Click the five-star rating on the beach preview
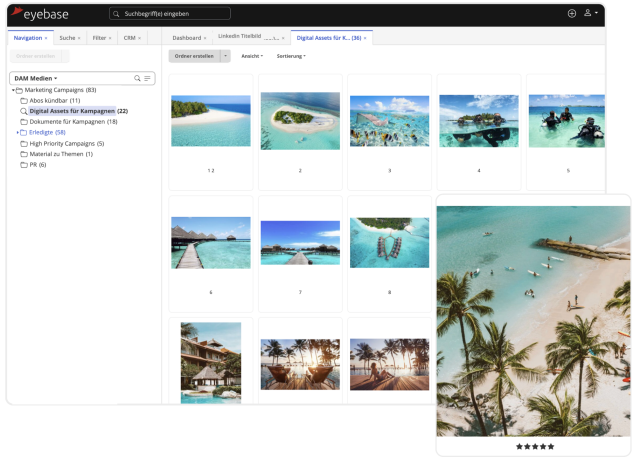The image size is (640, 464). [x=534, y=446]
